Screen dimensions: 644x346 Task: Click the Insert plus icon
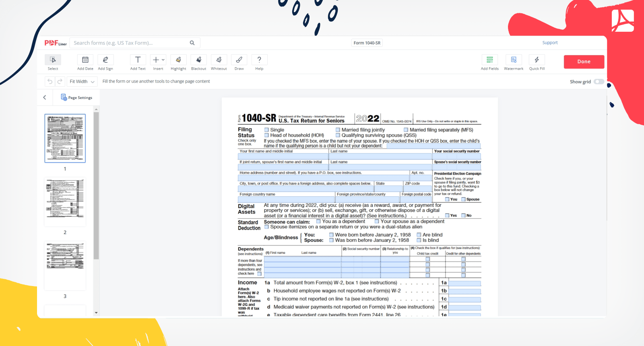[x=156, y=60]
